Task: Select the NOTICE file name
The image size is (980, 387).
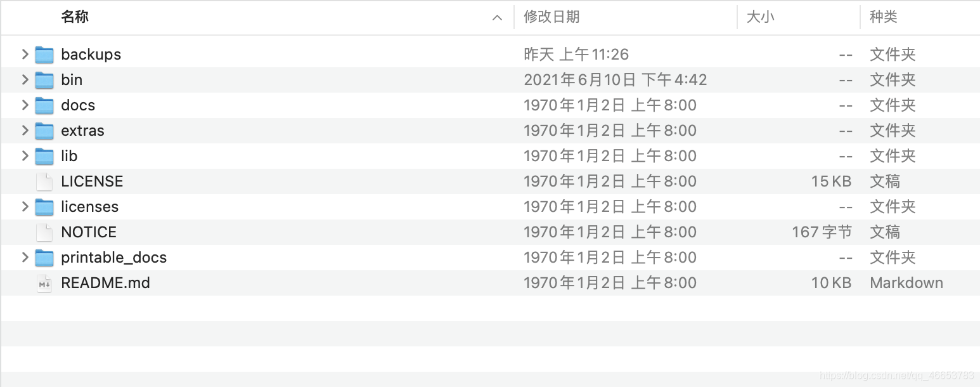Action: coord(89,232)
